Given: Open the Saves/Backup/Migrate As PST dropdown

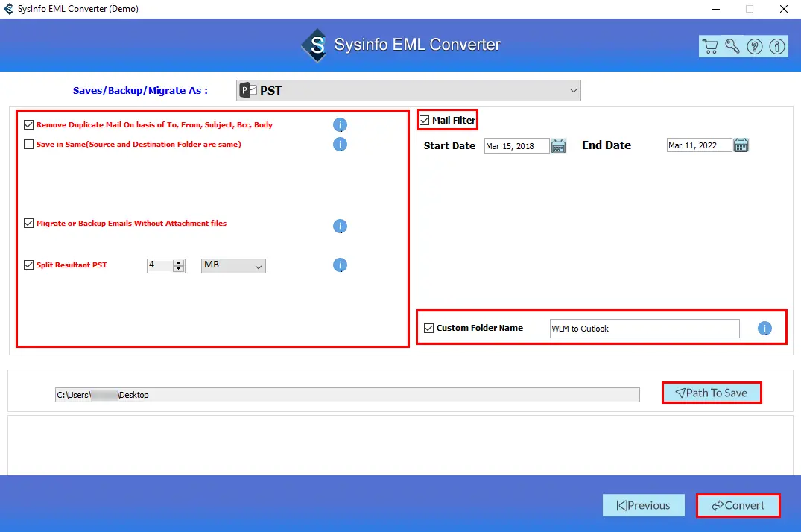Looking at the screenshot, I should (x=408, y=90).
